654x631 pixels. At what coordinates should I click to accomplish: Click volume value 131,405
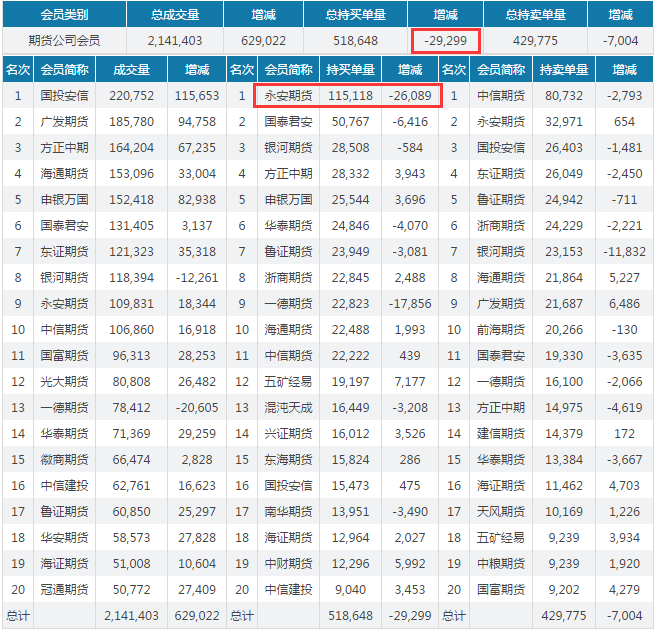[131, 225]
